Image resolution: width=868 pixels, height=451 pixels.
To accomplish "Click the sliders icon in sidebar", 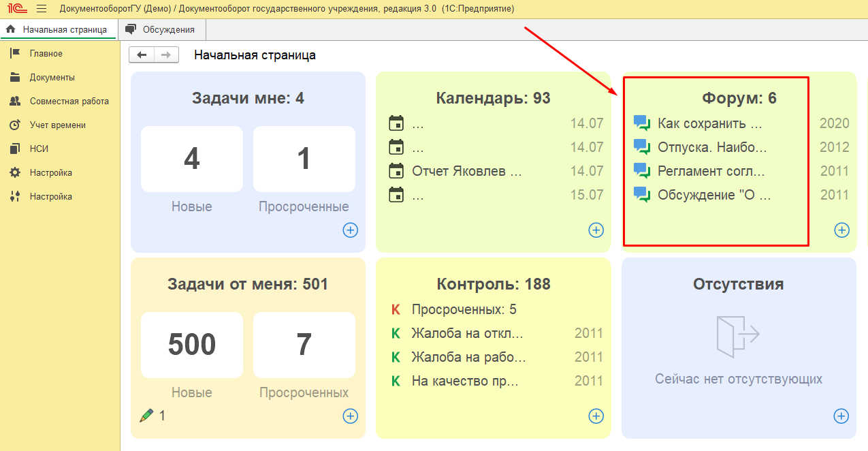I will (15, 197).
